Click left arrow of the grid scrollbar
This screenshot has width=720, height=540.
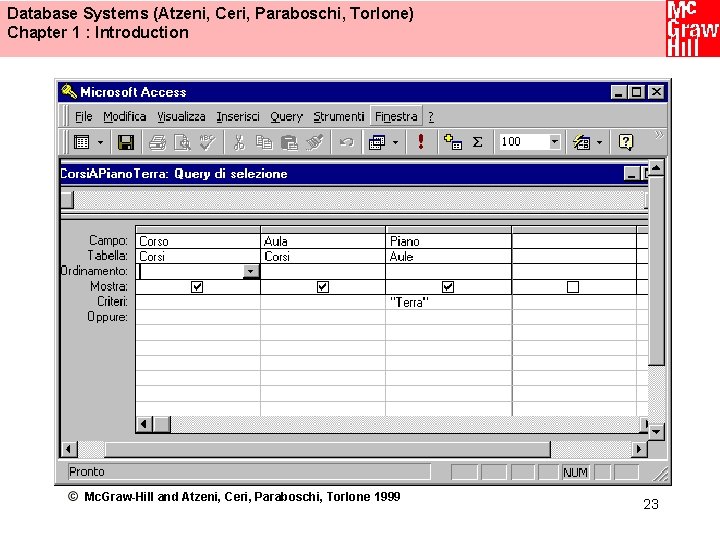click(x=144, y=424)
